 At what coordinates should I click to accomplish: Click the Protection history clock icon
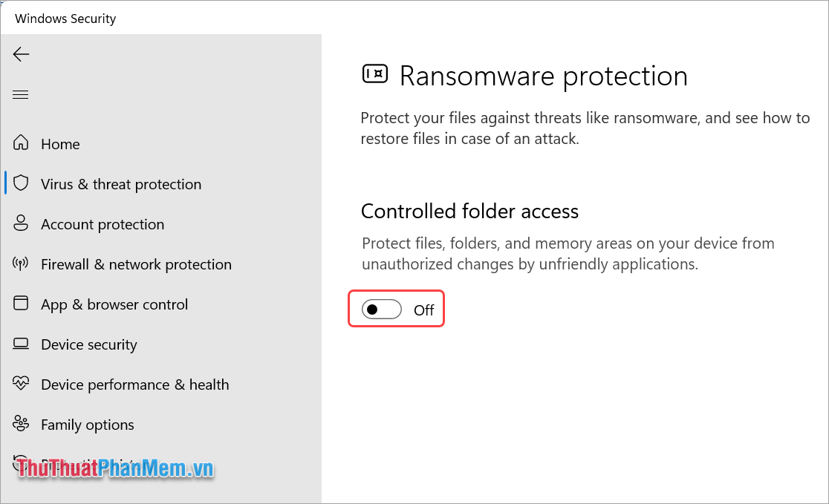click(22, 464)
